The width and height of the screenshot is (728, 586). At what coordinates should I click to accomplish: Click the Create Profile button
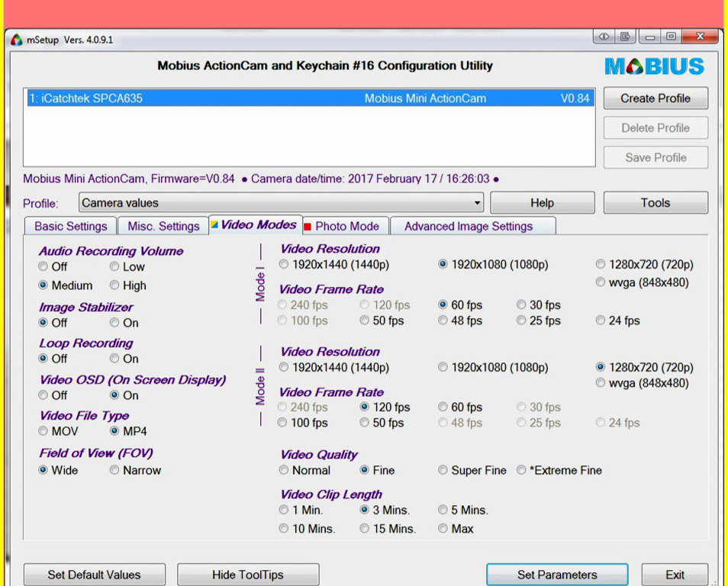[655, 98]
